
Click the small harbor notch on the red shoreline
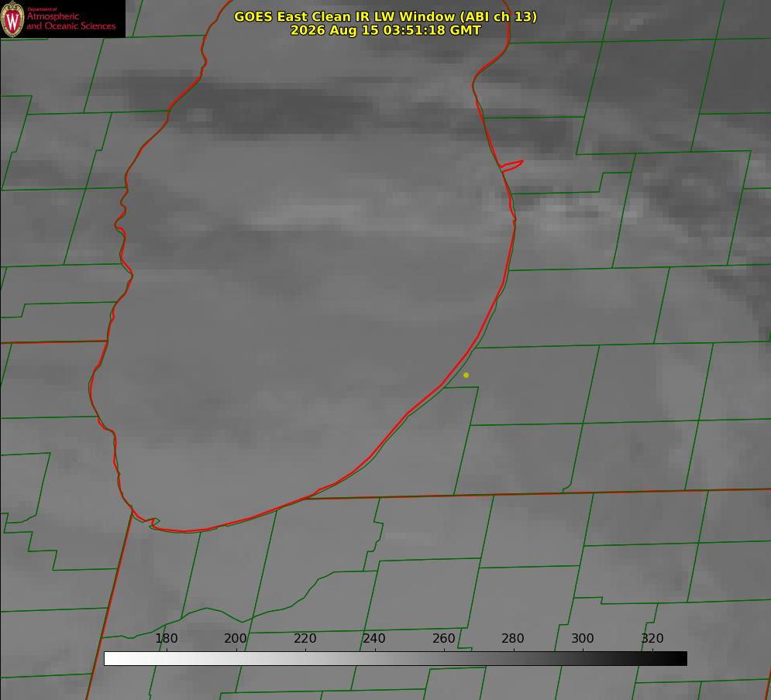153,522
